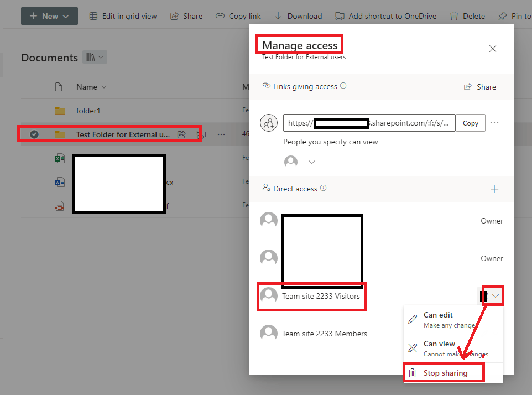Viewport: 532px width, 395px height.
Task: Expand the link's people list chevron
Action: click(x=312, y=162)
